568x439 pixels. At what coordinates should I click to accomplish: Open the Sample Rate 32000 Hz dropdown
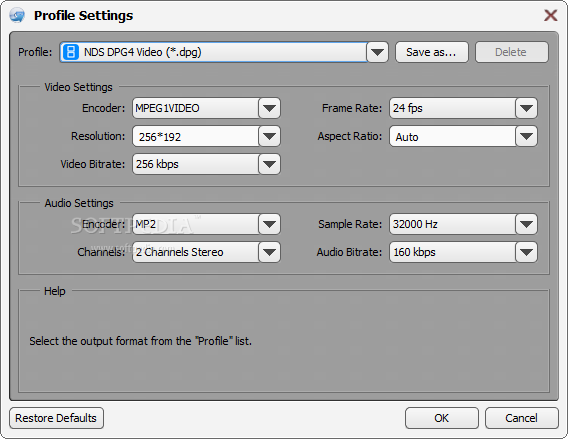[x=526, y=224]
